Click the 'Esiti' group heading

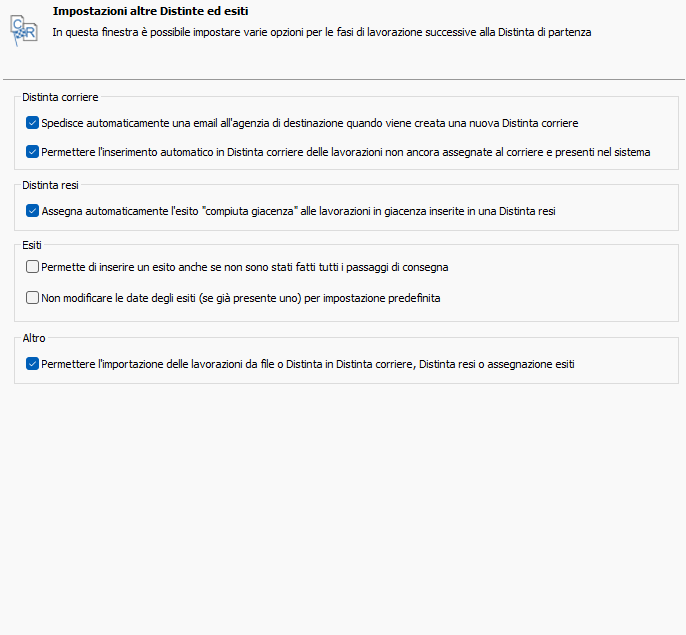32,244
